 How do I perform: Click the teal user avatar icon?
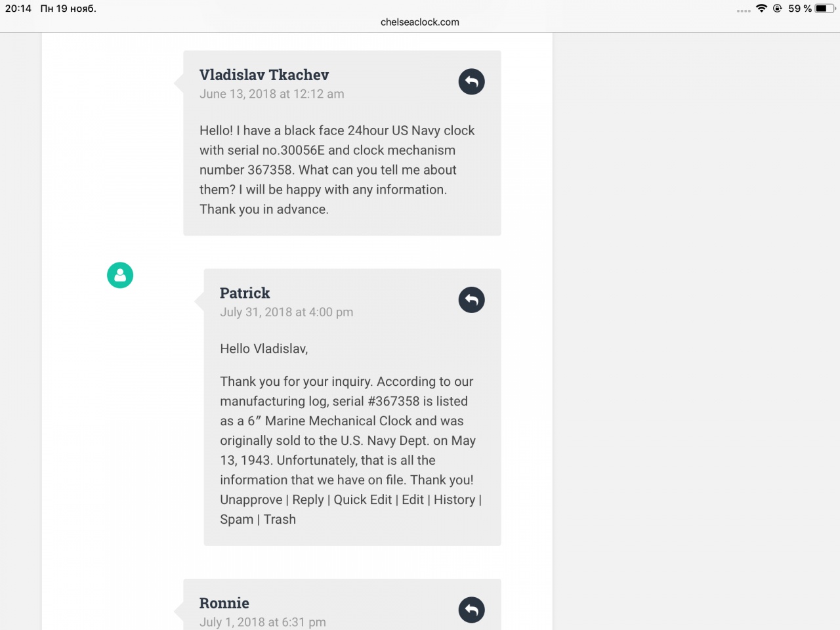click(120, 276)
